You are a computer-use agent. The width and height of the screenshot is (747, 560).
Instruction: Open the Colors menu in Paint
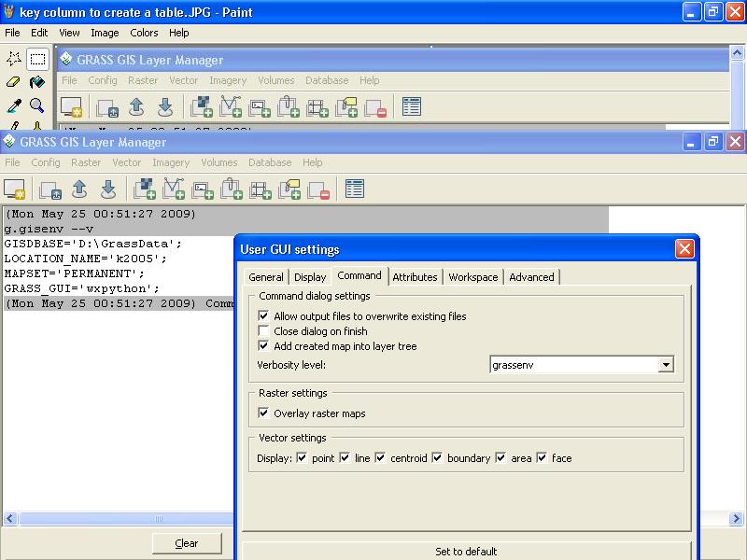(x=144, y=33)
